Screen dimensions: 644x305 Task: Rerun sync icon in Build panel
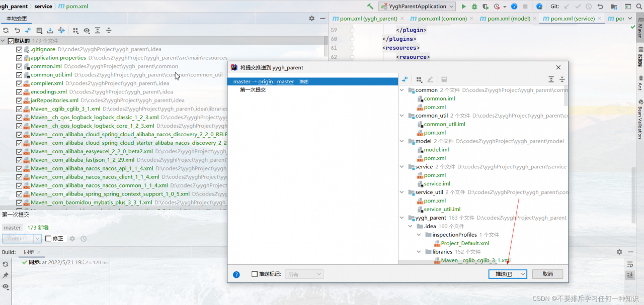point(6,264)
